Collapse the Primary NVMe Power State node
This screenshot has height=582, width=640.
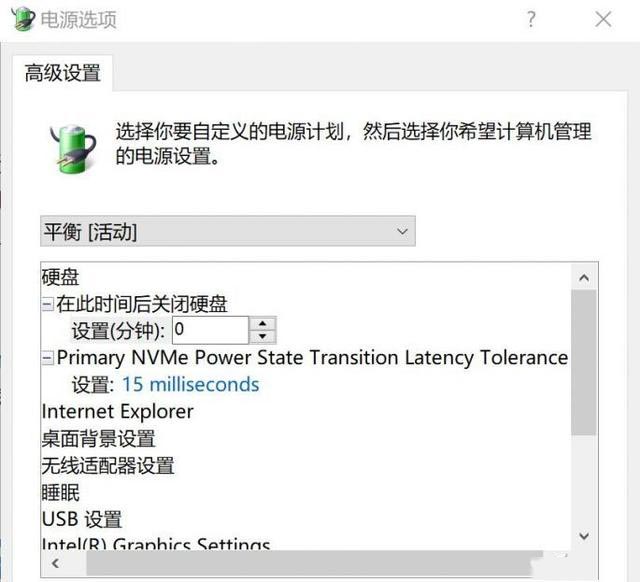(47, 358)
